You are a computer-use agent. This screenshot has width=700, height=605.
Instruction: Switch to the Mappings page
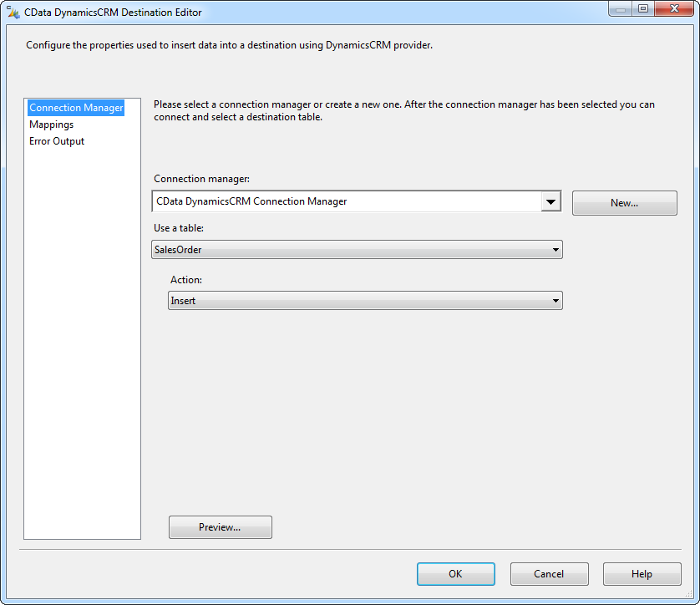pyautogui.click(x=51, y=125)
